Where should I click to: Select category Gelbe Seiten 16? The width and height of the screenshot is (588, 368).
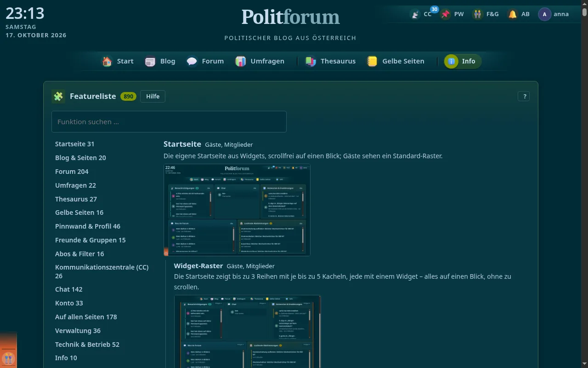tap(79, 213)
